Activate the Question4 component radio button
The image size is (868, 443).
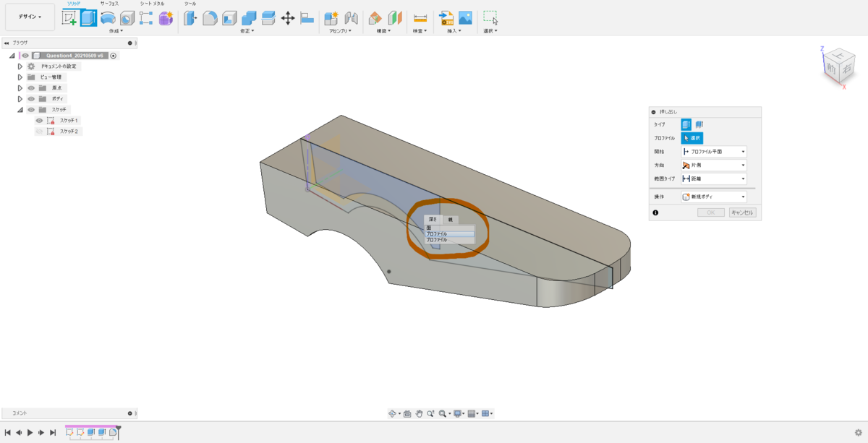(x=114, y=56)
